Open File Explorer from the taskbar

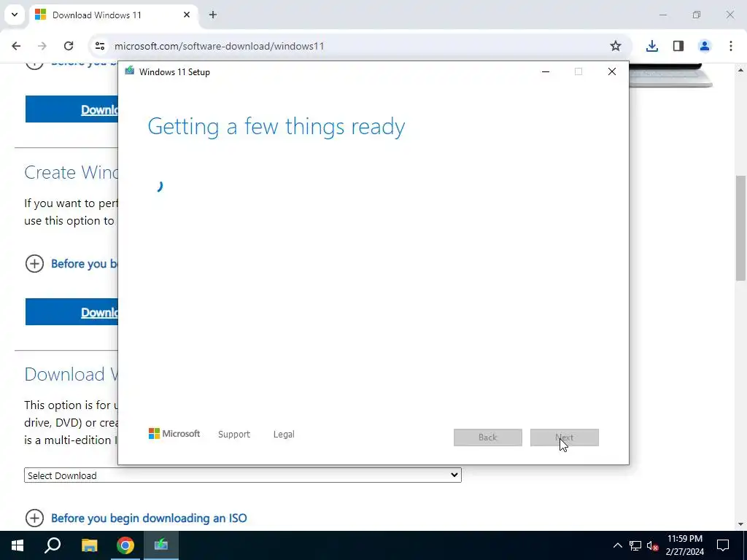tap(89, 545)
